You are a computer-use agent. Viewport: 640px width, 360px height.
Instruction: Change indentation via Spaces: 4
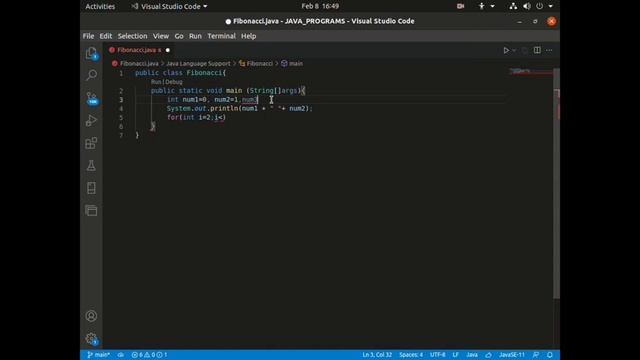(x=411, y=355)
